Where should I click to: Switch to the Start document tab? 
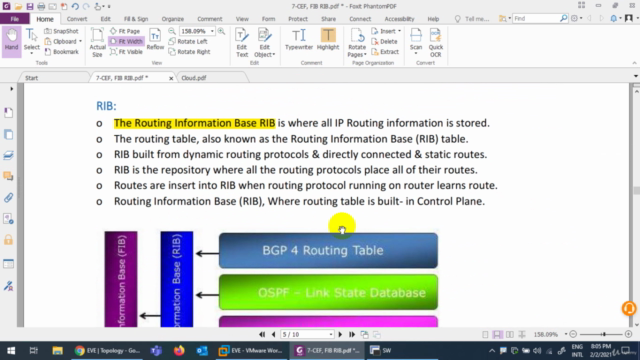click(31, 78)
